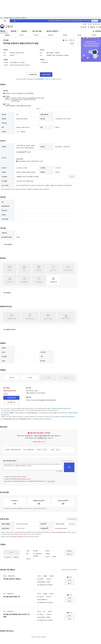This screenshot has width=101, height=644.
Task: Select the 기업 user-type tab
Action: pyautogui.click(x=14, y=21)
